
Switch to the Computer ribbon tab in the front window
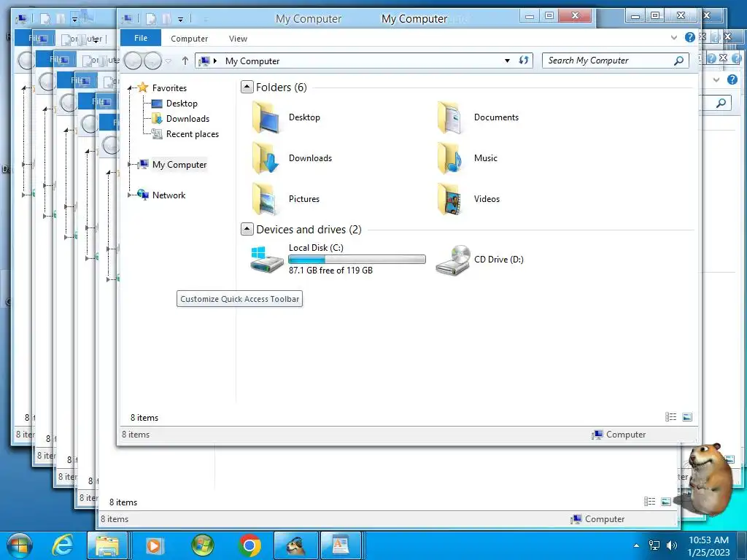(x=189, y=39)
